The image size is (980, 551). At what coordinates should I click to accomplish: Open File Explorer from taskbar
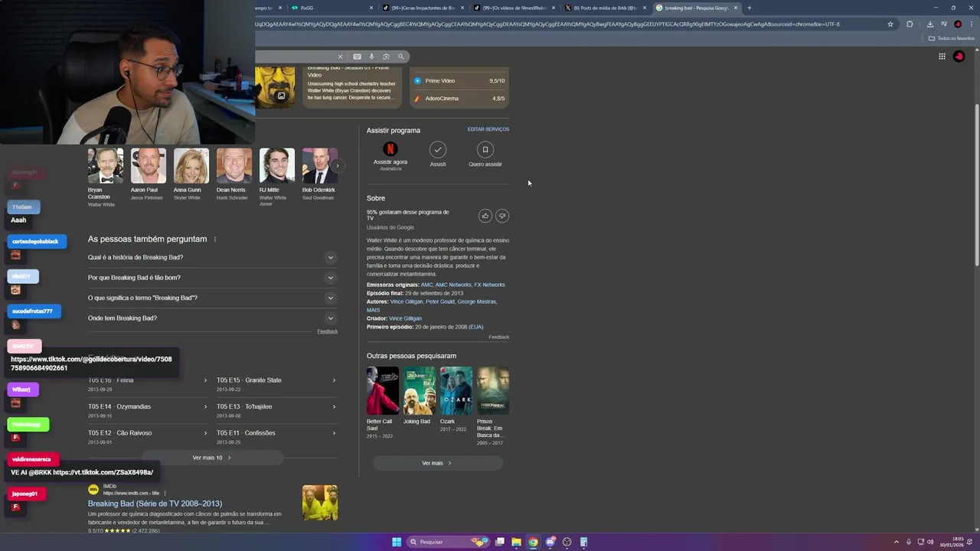(516, 542)
